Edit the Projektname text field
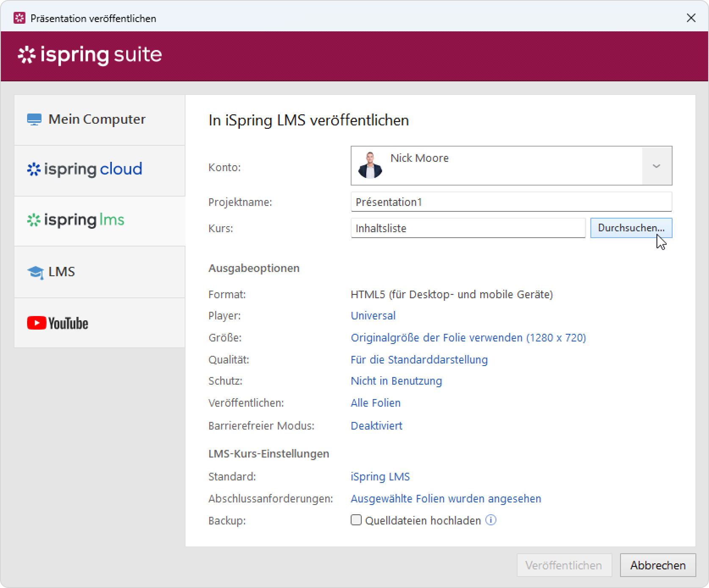709x588 pixels. [511, 202]
